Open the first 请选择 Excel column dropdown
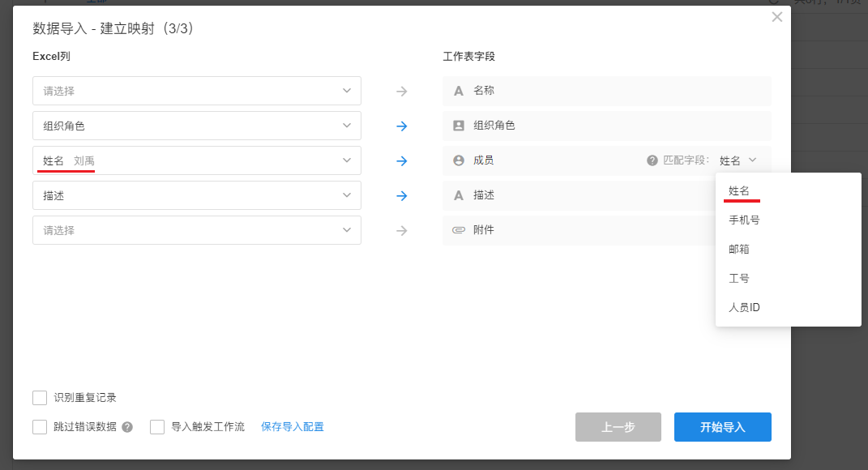Screen dimensions: 868x470 (197, 91)
